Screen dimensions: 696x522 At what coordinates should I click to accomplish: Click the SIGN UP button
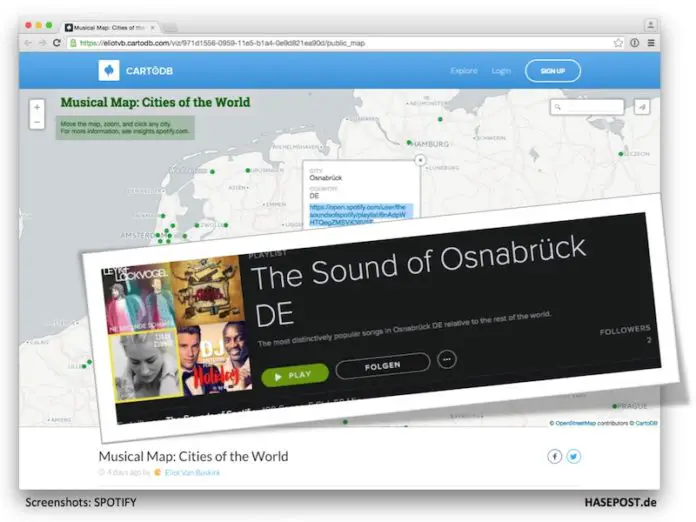pos(553,71)
